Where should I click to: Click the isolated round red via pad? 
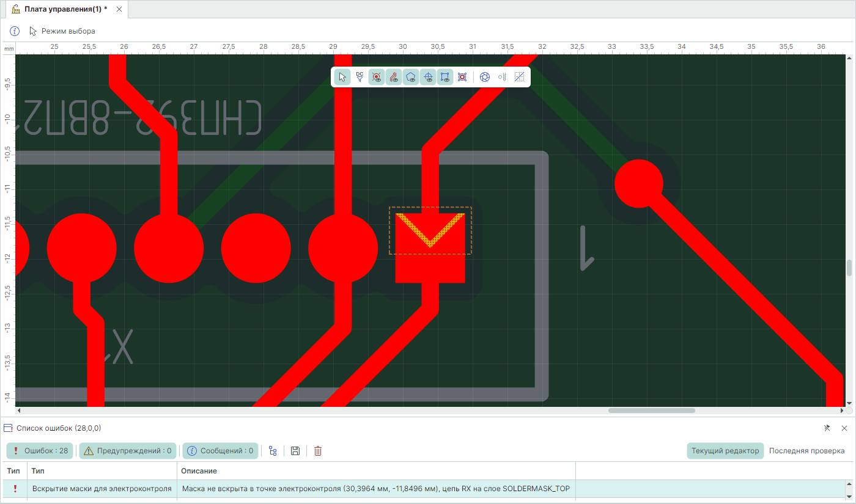pyautogui.click(x=639, y=184)
